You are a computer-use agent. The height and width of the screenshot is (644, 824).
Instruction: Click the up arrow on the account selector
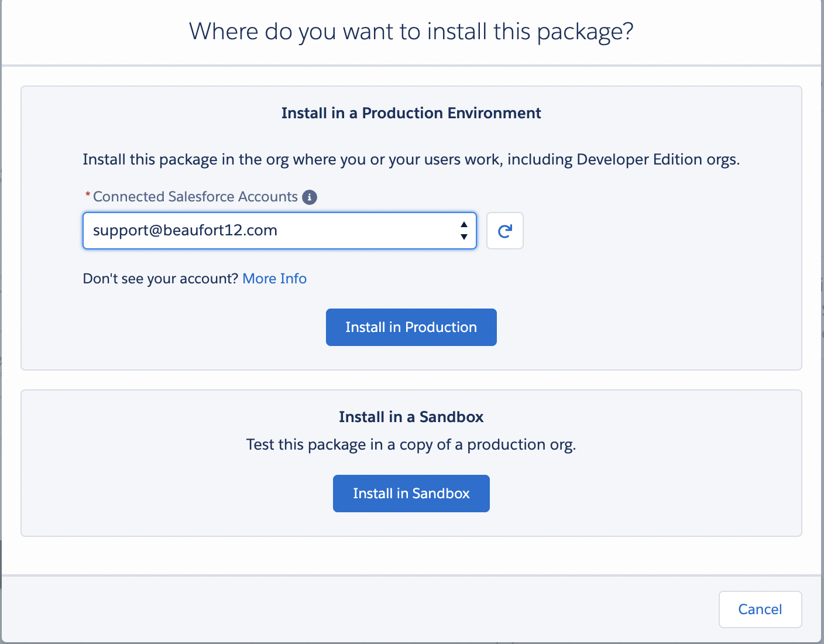(463, 224)
